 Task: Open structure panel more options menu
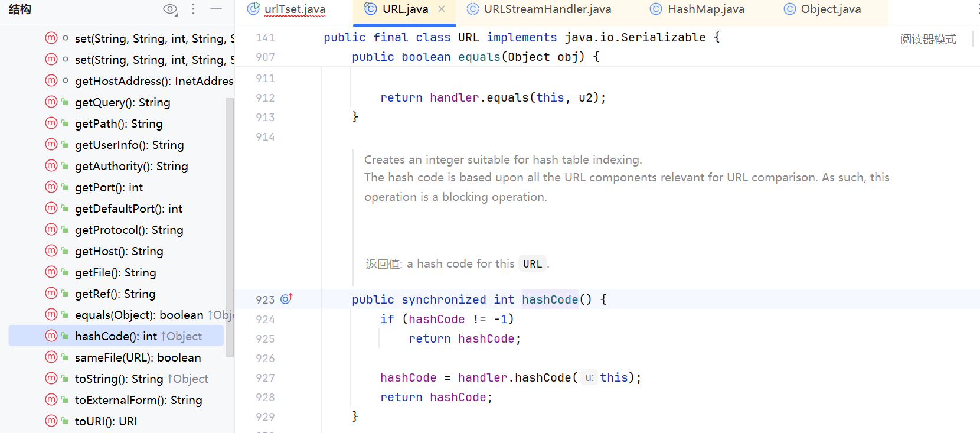[193, 9]
